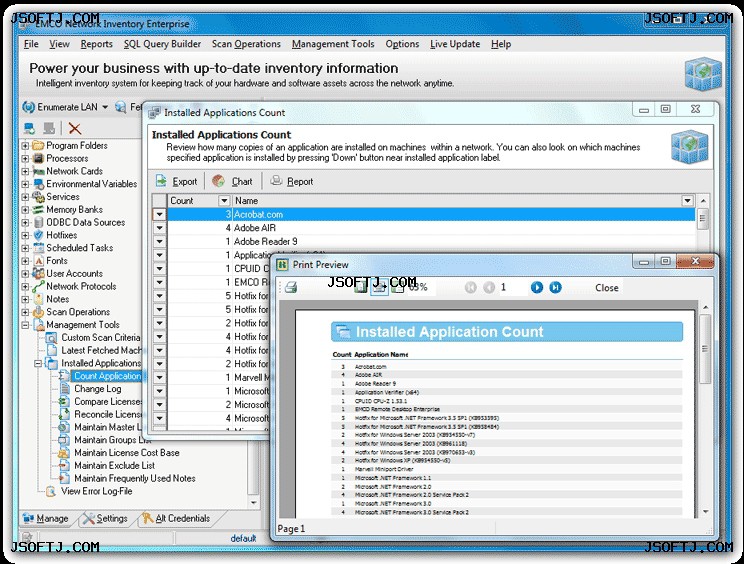
Task: Open the File menu
Action: [x=31, y=44]
